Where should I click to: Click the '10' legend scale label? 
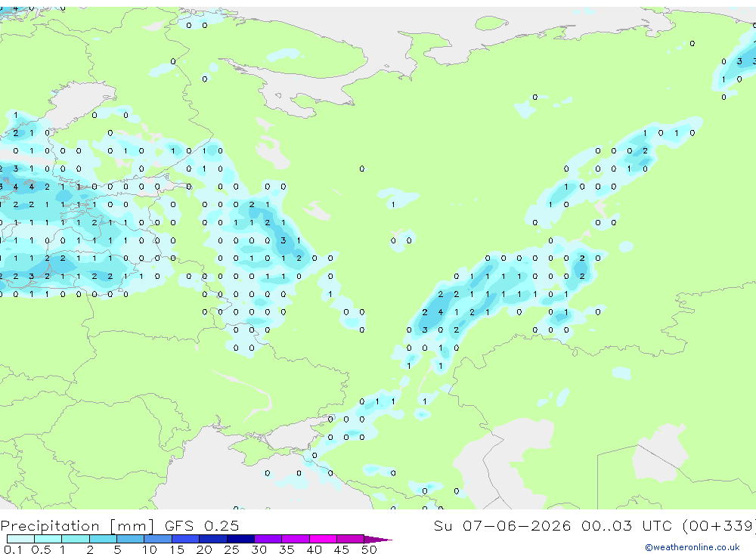click(x=150, y=549)
